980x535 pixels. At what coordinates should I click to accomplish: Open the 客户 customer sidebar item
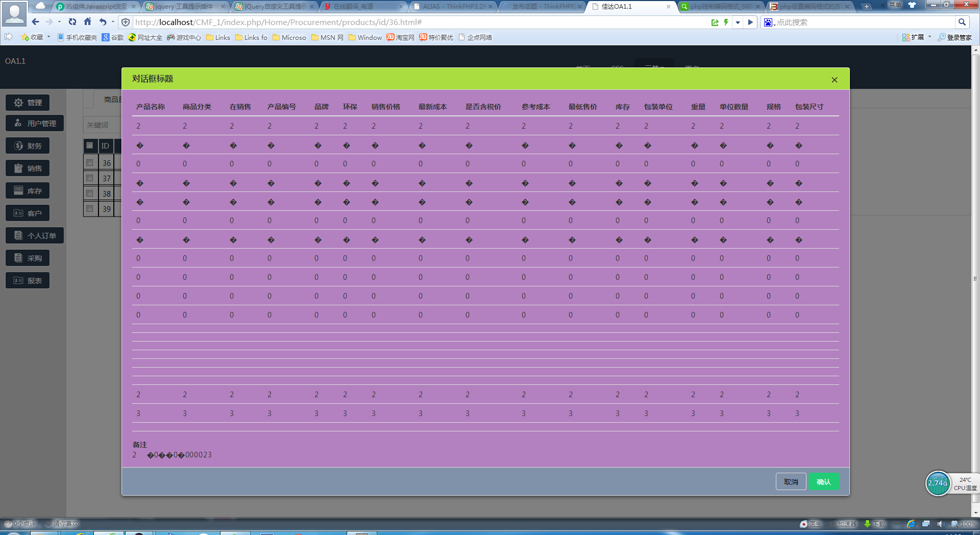[x=28, y=213]
